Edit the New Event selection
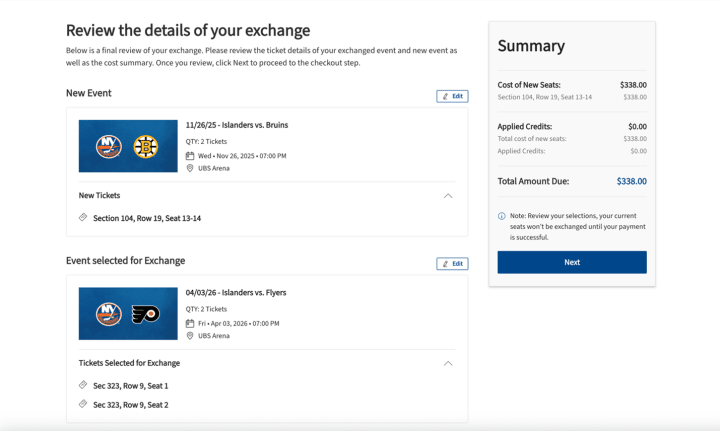Screen dimensions: 720x431 coord(452,96)
